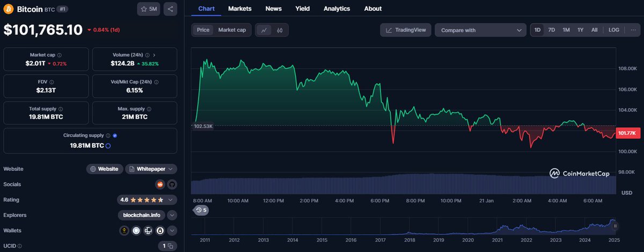Screen dimensions: 644x252
Task: Switch chart to Price view
Action: pos(203,30)
